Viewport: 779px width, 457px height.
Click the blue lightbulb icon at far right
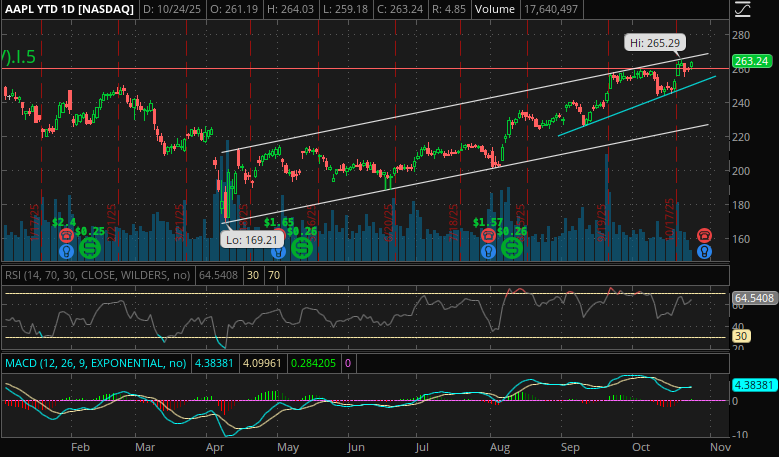pos(704,251)
